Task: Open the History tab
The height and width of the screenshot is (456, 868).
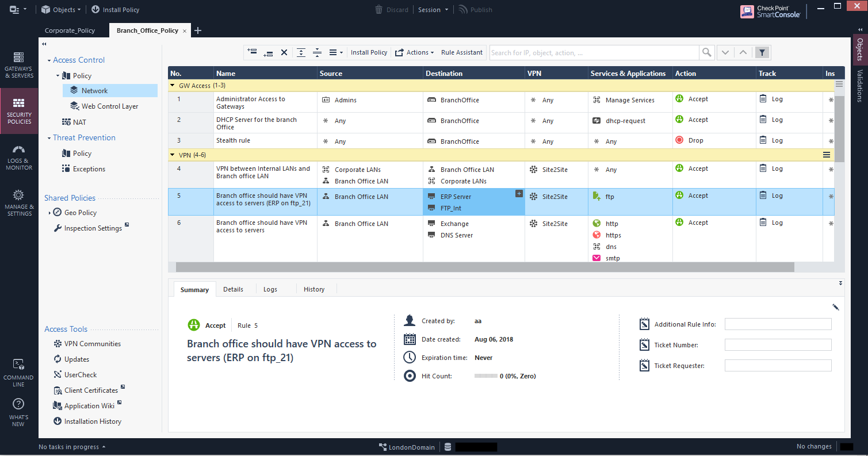Action: 314,289
